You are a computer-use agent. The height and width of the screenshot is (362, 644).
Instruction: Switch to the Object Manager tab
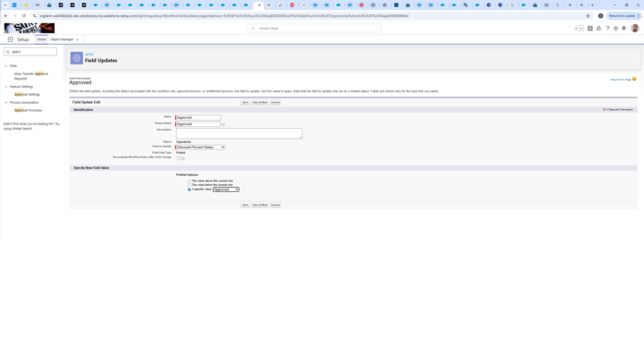point(64,39)
